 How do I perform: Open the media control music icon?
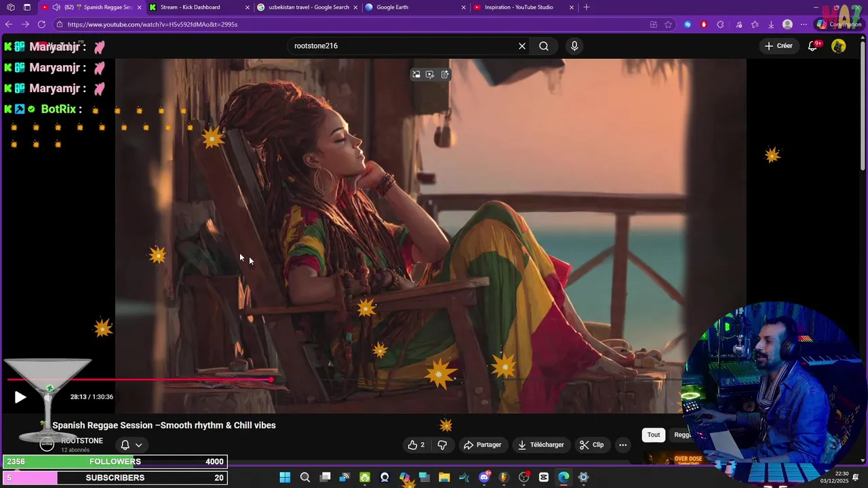(738, 24)
